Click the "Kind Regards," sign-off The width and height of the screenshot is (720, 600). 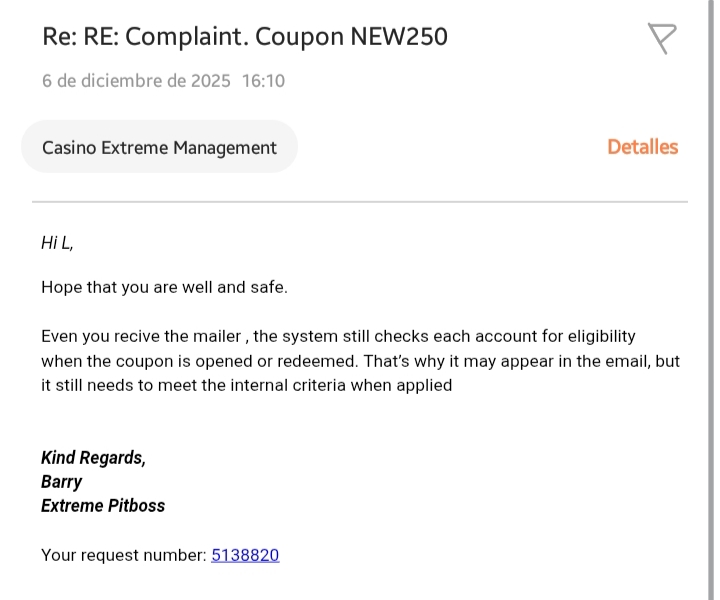tap(93, 457)
